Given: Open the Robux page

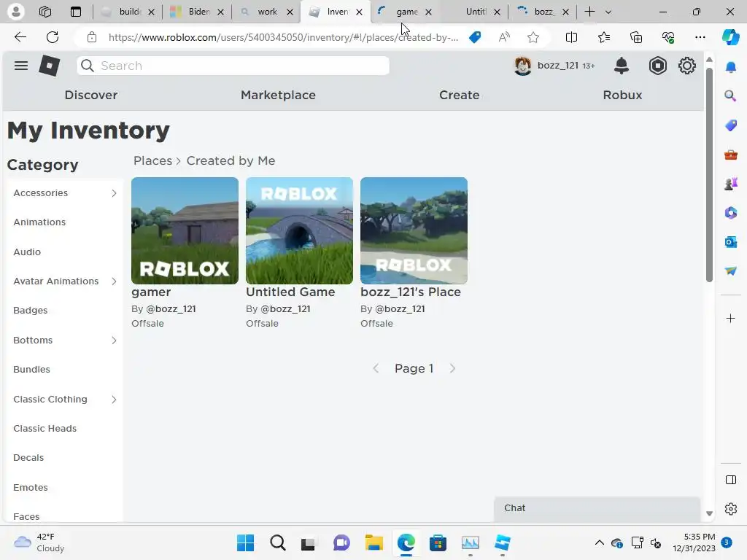Looking at the screenshot, I should (622, 95).
